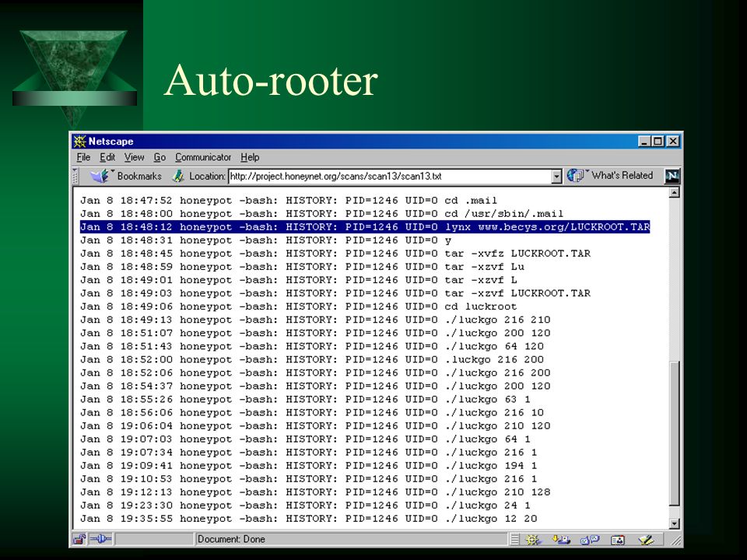Click the 'cd luckroot' log line
This screenshot has width=747, height=560.
coord(299,306)
